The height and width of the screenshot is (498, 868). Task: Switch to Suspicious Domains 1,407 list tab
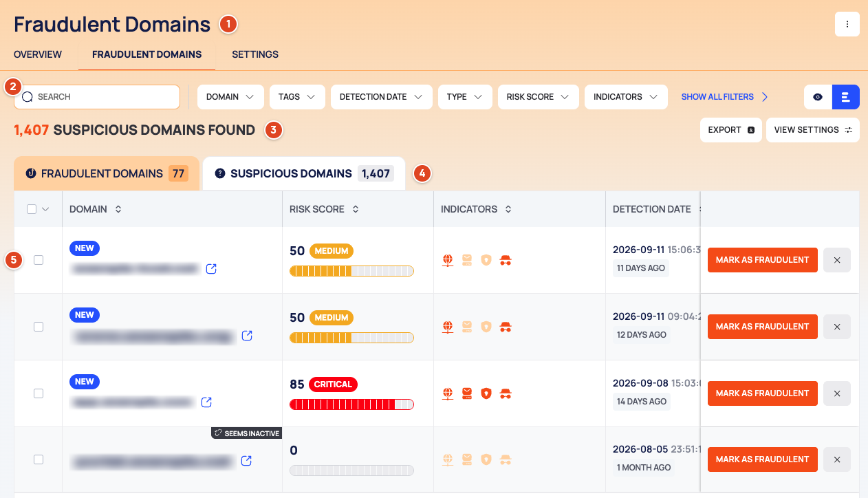click(x=304, y=173)
